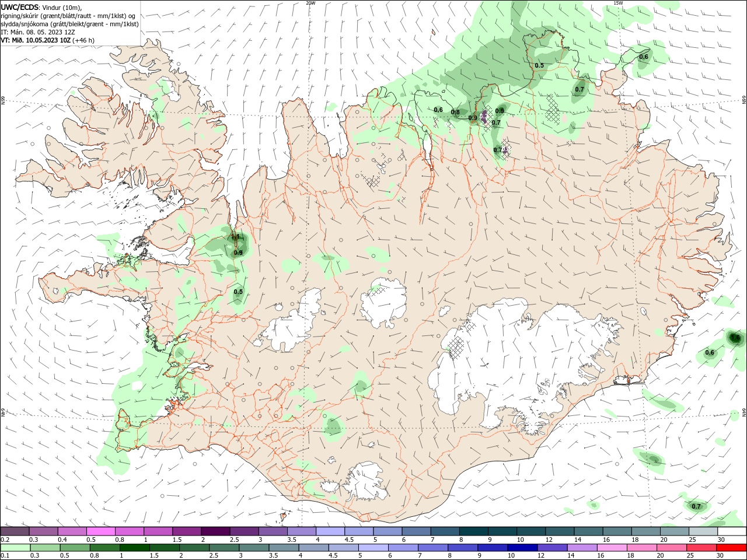747x560 pixels.
Task: Select the 25 tick label on the upper scale
Action: [692, 540]
